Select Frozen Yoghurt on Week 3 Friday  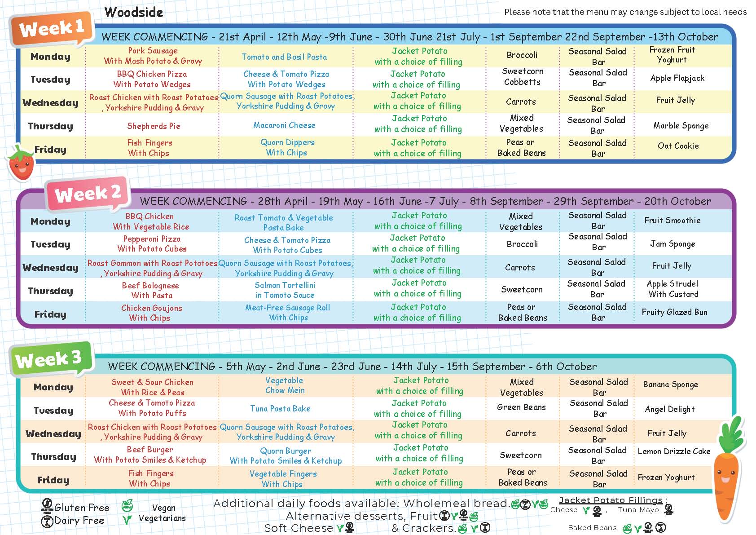pos(666,478)
